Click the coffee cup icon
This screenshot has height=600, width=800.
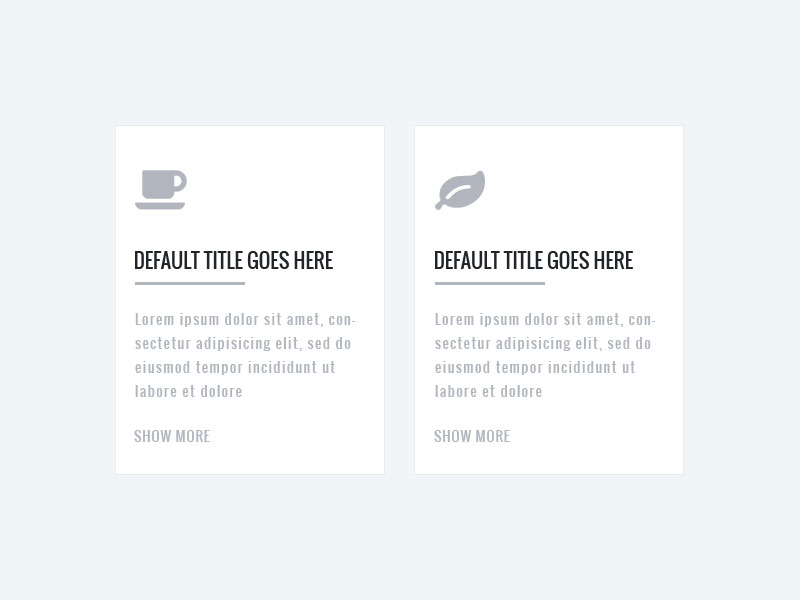[160, 187]
